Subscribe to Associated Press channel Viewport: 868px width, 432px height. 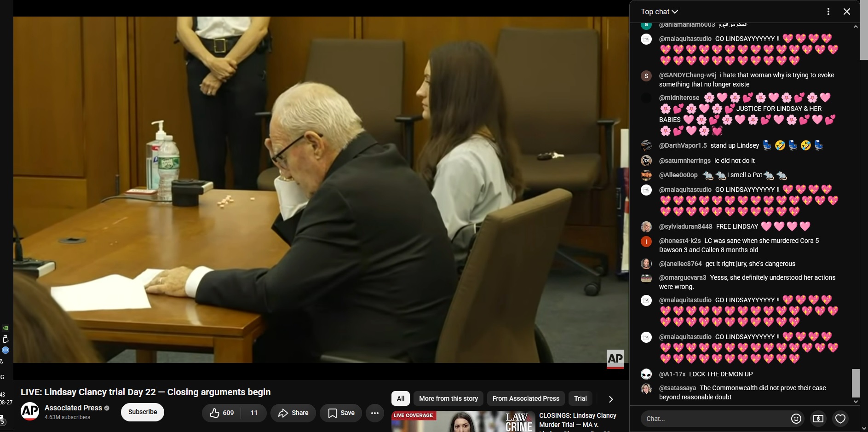(x=143, y=412)
